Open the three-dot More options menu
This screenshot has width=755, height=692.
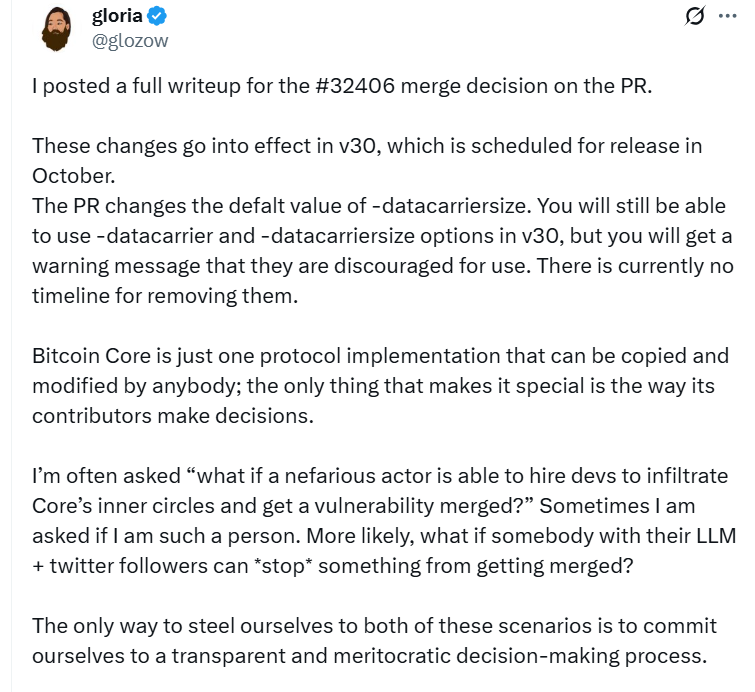coord(727,16)
